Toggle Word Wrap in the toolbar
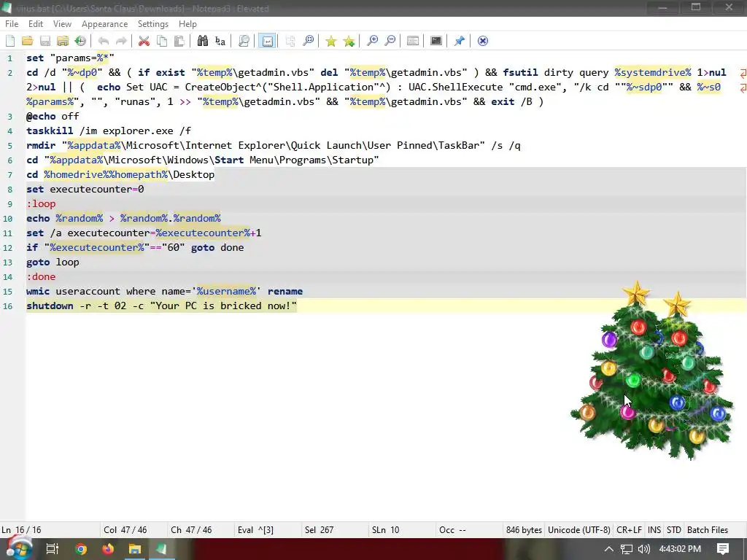The width and height of the screenshot is (747, 560). [x=267, y=41]
